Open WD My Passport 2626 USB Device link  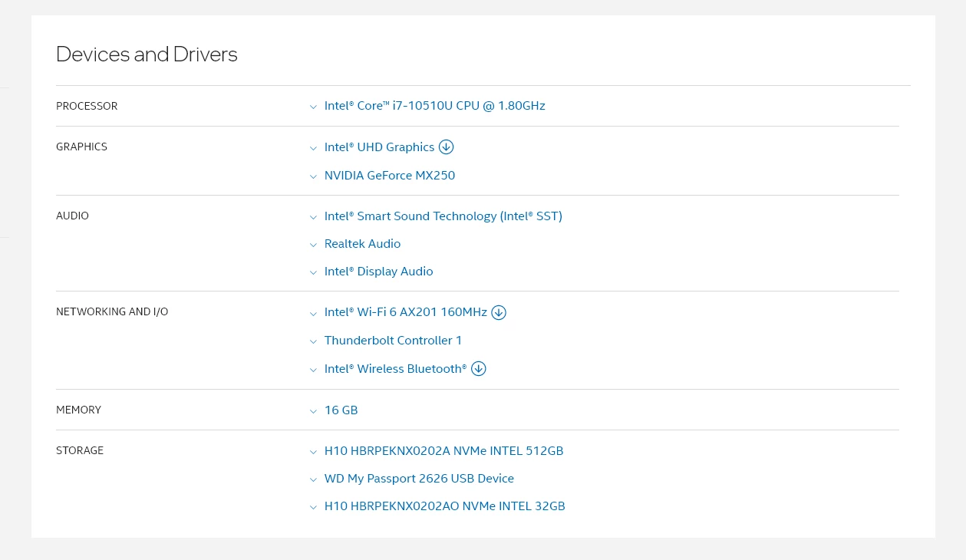tap(419, 479)
